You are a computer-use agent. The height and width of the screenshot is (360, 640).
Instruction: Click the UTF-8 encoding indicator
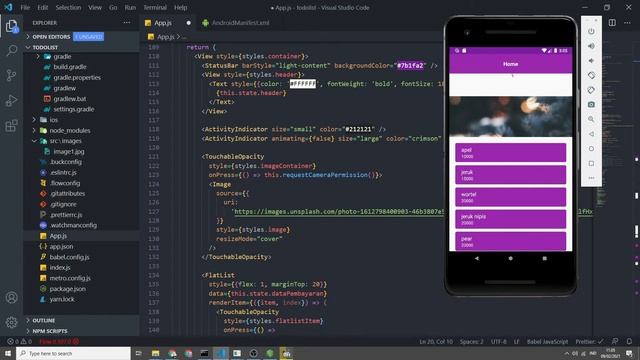[x=498, y=341]
